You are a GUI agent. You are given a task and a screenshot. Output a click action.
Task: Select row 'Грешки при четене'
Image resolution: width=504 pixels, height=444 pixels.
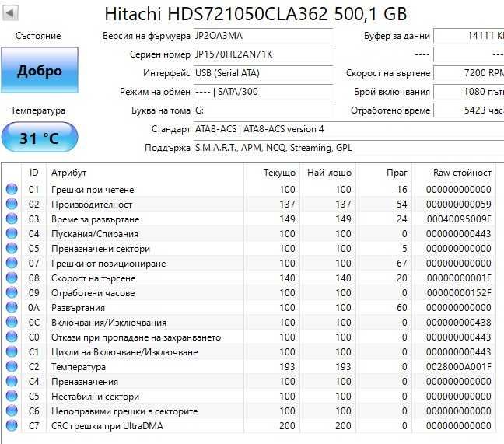(250, 189)
